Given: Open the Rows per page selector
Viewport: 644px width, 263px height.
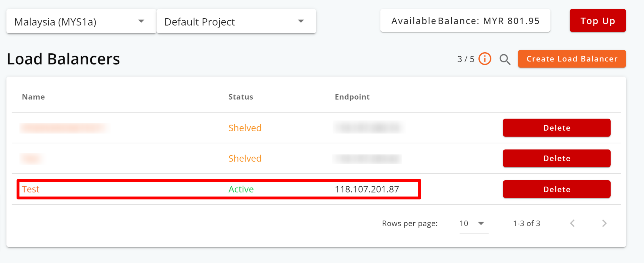Looking at the screenshot, I should pos(474,224).
